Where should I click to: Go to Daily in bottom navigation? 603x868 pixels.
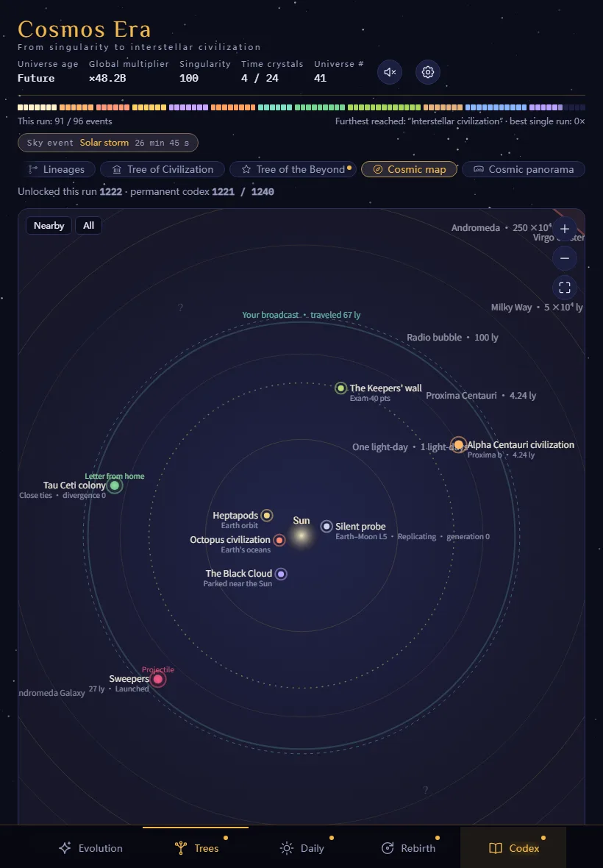(x=301, y=848)
